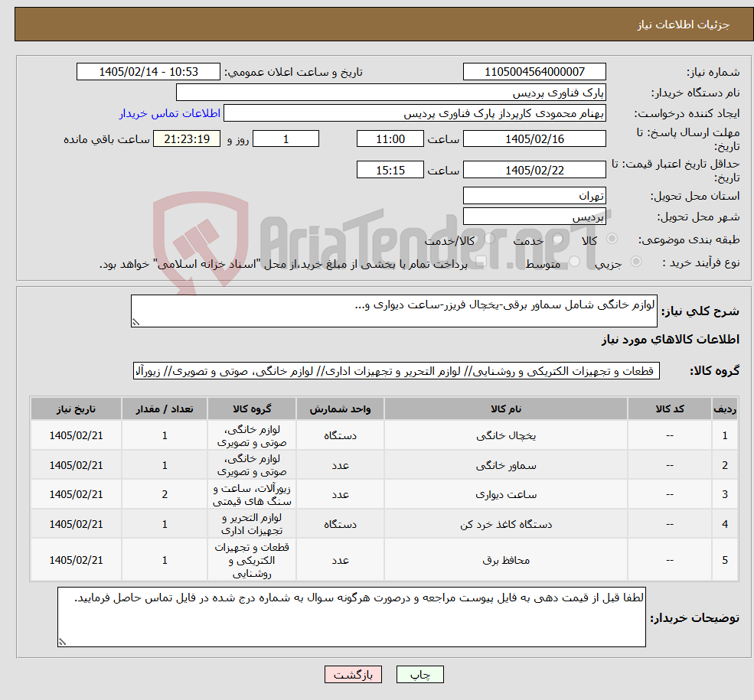Click column header نام کالا

506,409
